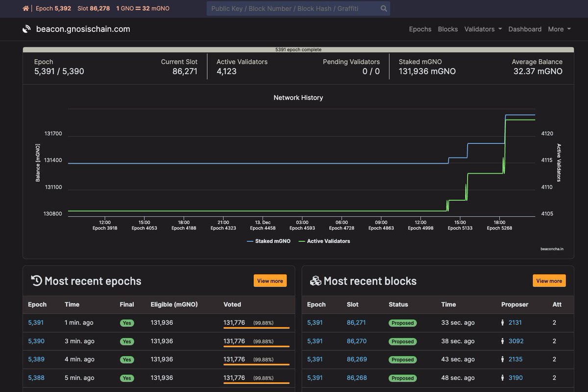This screenshot has height=392, width=588.
Task: Expand the Validators dropdown menu
Action: tap(483, 29)
